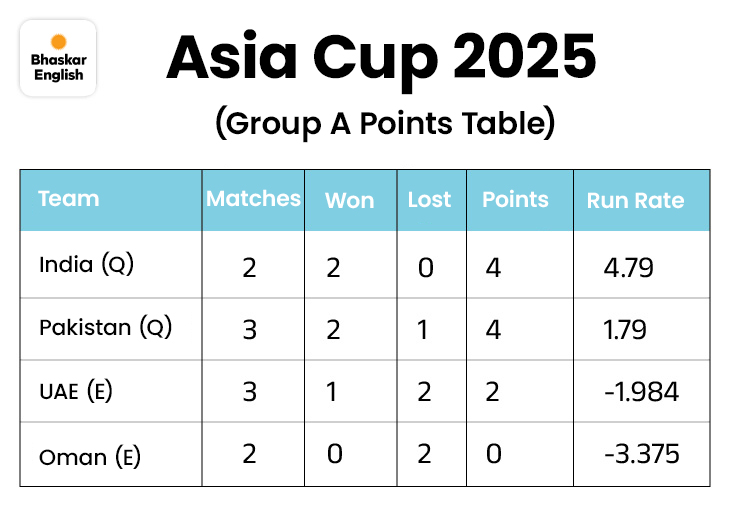
Task: Click the Pakistan (Q) team name
Action: [x=105, y=327]
